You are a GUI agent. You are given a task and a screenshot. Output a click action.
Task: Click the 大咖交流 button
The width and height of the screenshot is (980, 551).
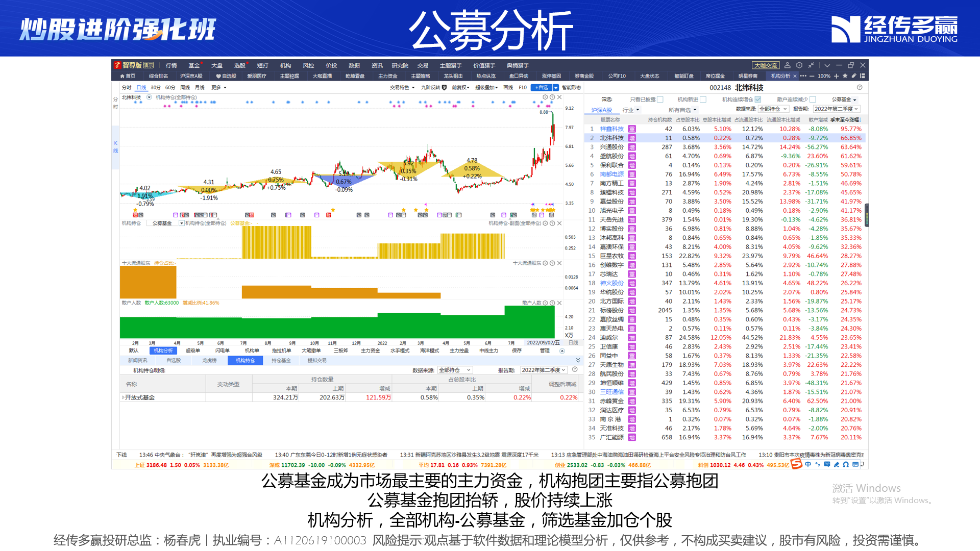pos(766,65)
